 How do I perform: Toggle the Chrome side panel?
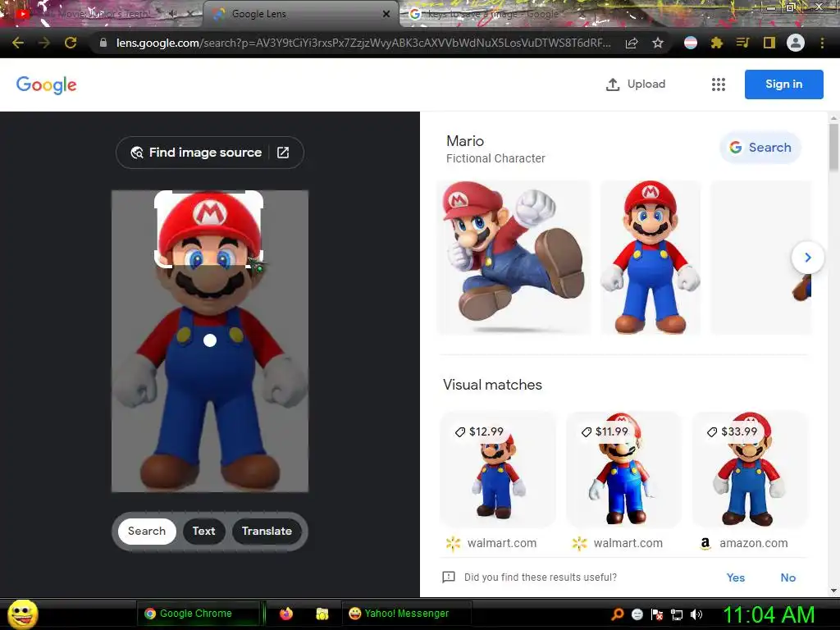769,43
